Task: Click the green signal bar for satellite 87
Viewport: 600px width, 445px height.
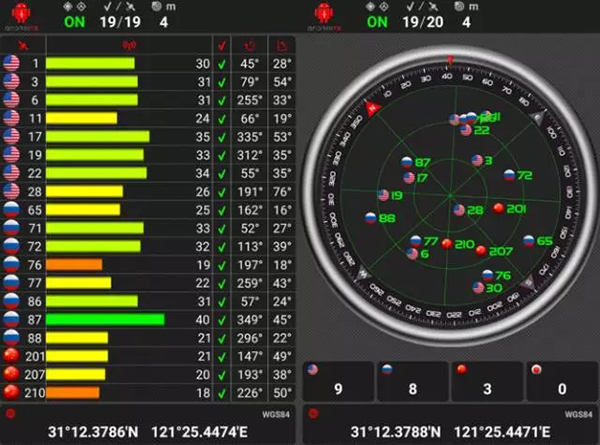Action: click(x=104, y=319)
